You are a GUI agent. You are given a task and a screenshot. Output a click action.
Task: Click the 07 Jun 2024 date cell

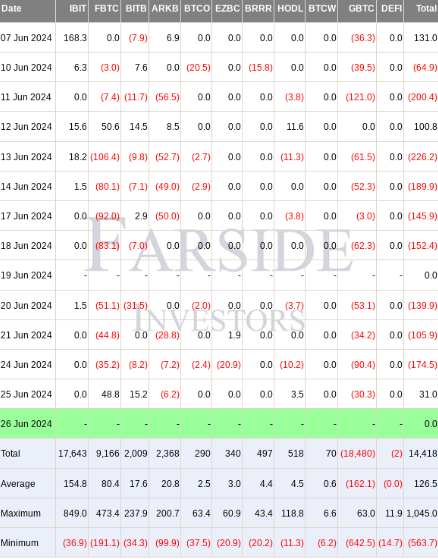click(x=26, y=38)
